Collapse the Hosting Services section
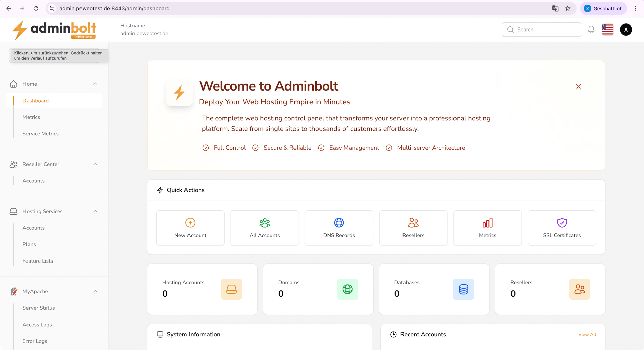Screen dimensions: 644x350 [x=95, y=211]
